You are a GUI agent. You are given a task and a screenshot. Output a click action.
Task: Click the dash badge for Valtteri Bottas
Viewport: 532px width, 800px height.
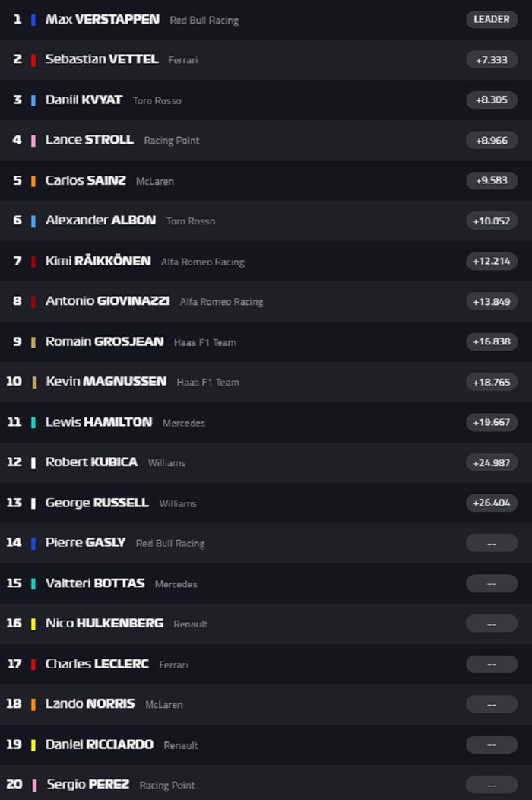click(491, 583)
